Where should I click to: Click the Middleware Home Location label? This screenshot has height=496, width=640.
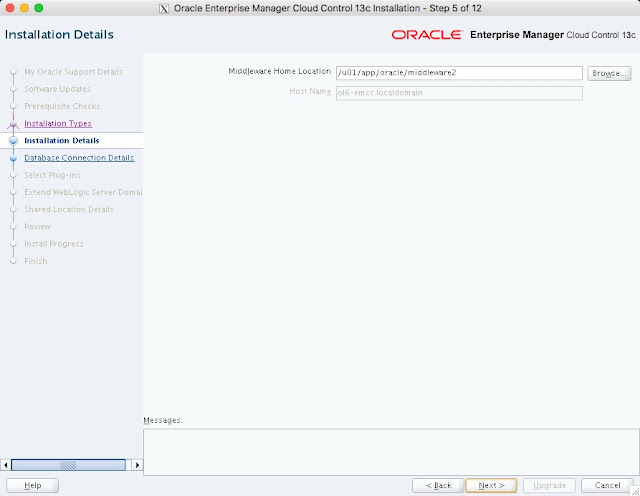tap(280, 71)
